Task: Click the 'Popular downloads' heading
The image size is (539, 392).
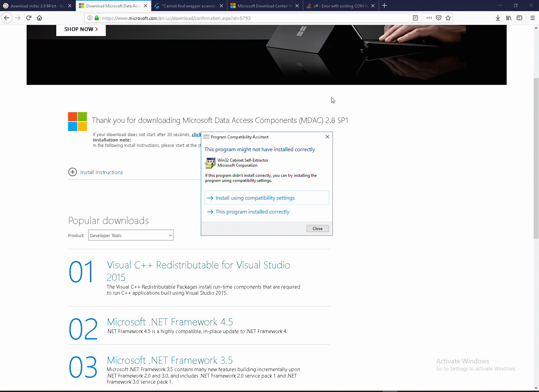Action: pyautogui.click(x=108, y=221)
